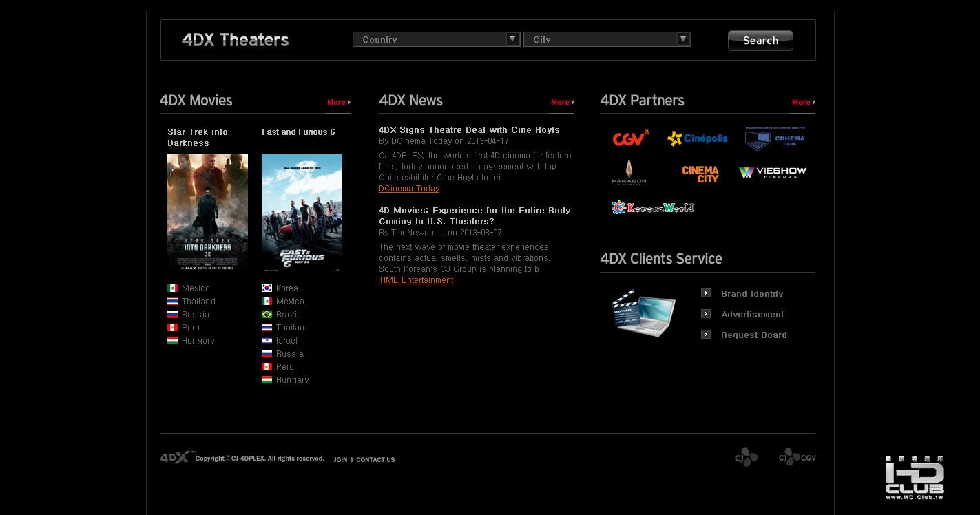980x515 pixels.
Task: Click the Brazil flag under Fast and Furious 6
Action: (x=267, y=315)
